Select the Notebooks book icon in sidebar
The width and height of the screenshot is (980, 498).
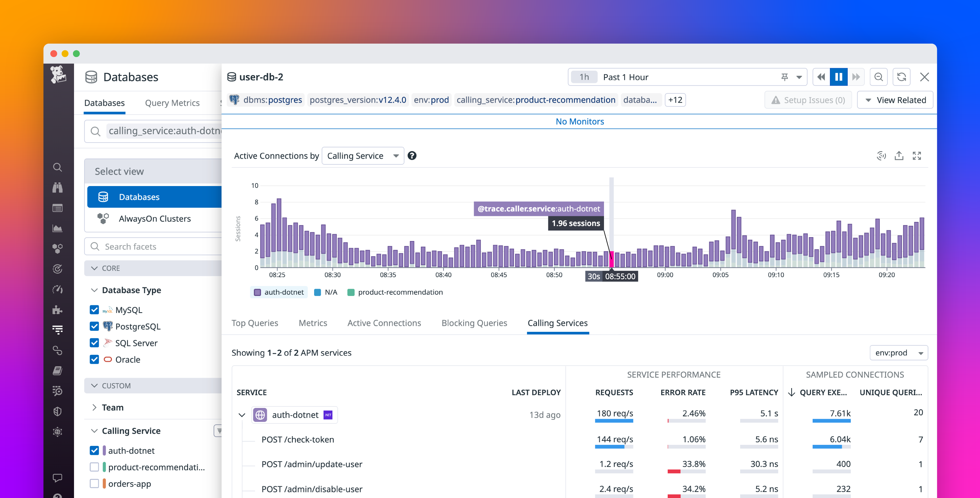pos(58,371)
